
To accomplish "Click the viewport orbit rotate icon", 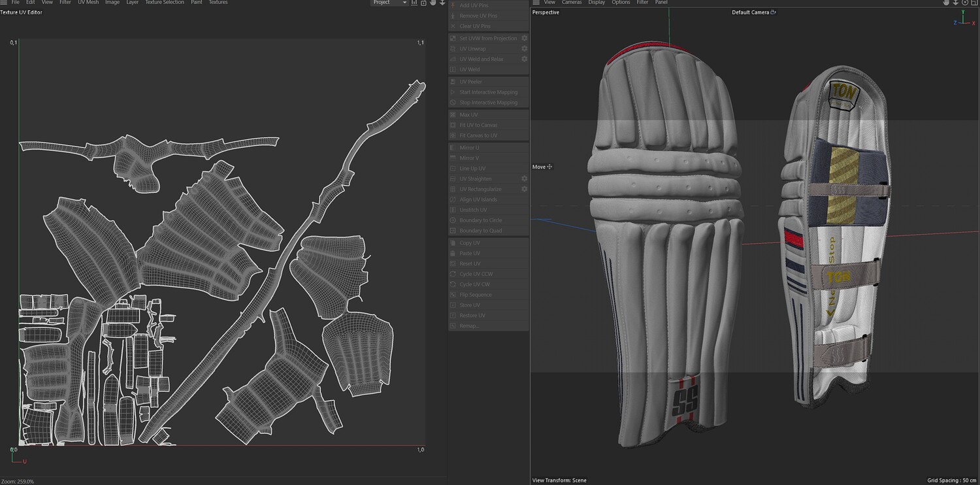I will point(964,3).
